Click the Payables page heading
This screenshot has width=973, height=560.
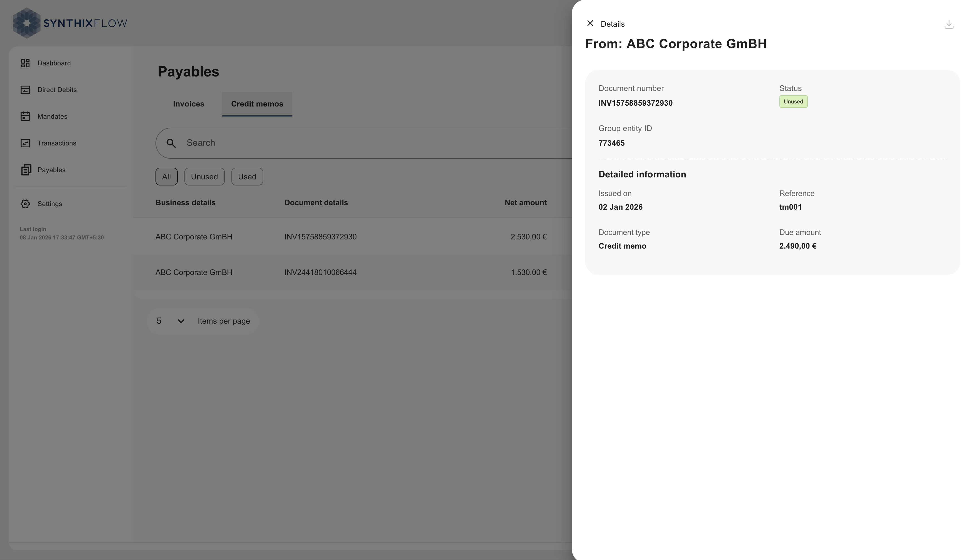[189, 71]
